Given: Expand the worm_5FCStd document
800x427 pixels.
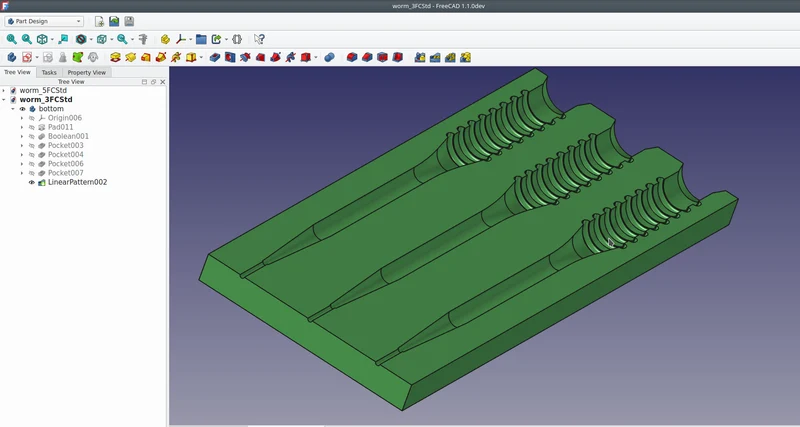Looking at the screenshot, I should pos(4,90).
